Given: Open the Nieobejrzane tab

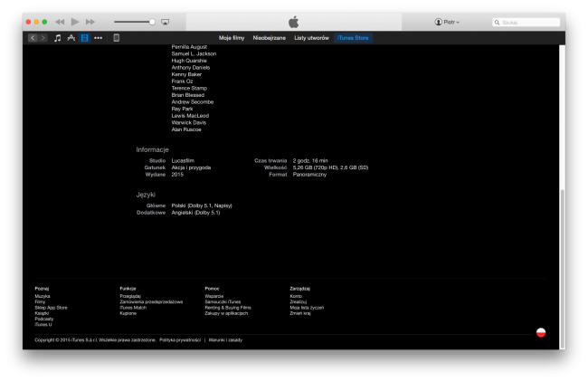Looking at the screenshot, I should click(270, 38).
